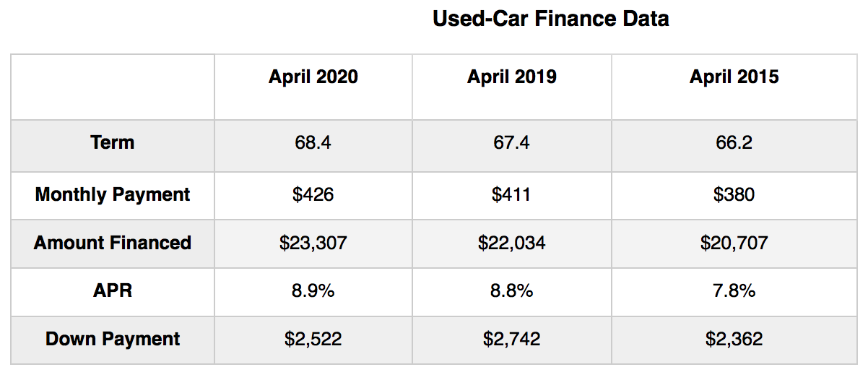Select the $411 monthly payment value

512,194
